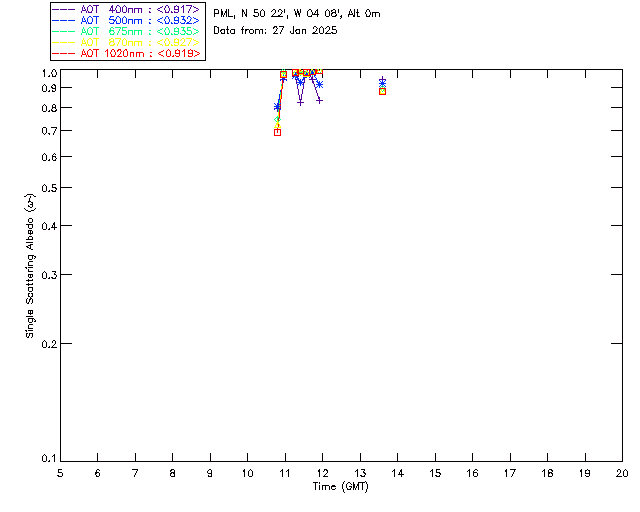This screenshot has height=512, width=640.
Task: Click the x-axis tick label '7'
Action: [x=135, y=473]
